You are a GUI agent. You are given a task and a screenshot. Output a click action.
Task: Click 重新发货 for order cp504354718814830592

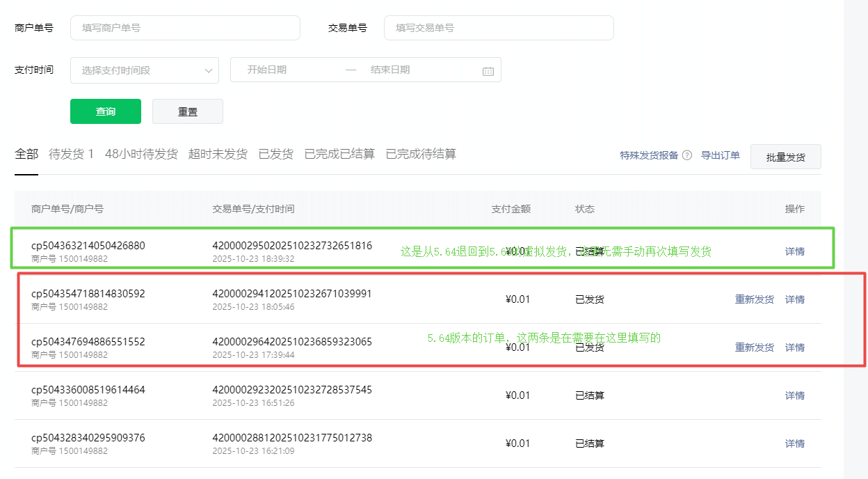point(755,299)
